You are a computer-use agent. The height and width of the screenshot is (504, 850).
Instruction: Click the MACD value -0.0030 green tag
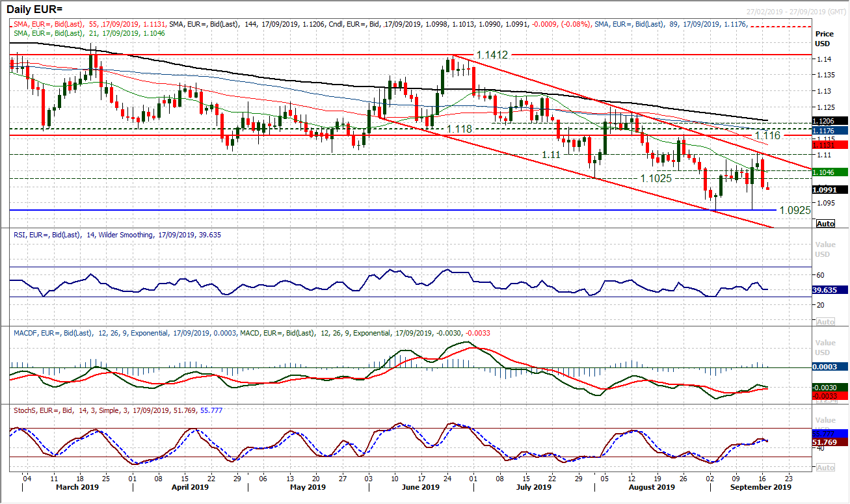coord(830,387)
